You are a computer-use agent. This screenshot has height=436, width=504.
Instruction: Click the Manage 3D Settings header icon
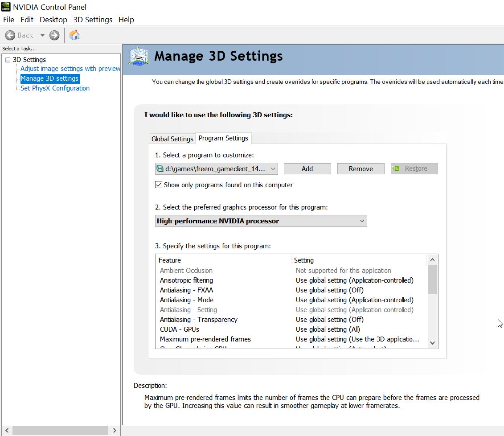coord(139,56)
